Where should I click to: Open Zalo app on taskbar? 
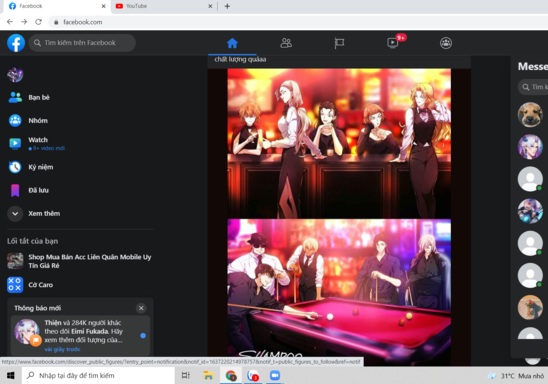[x=252, y=376]
